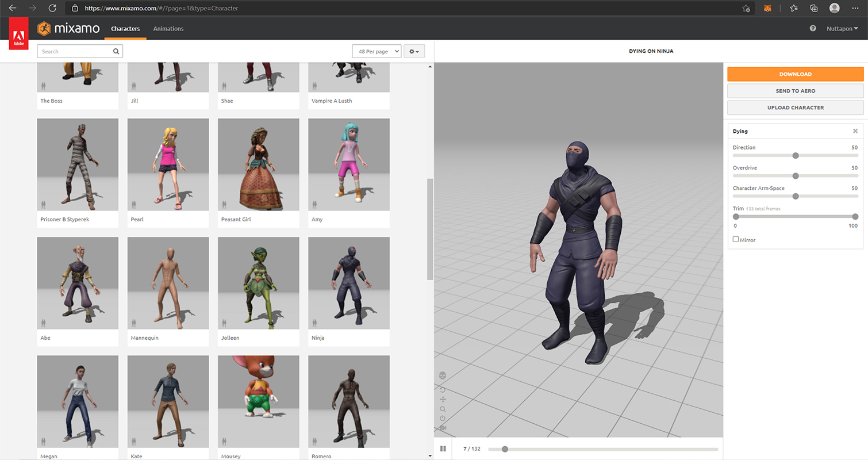Select the Peasant Girl character thumbnail

[x=258, y=164]
